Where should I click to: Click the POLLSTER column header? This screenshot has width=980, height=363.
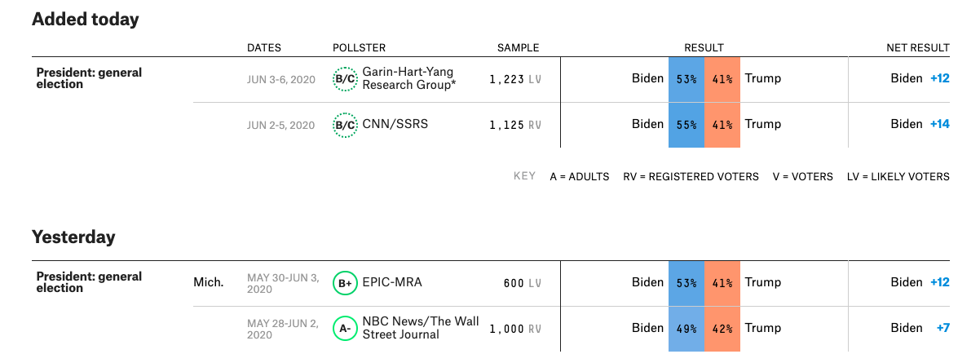360,48
